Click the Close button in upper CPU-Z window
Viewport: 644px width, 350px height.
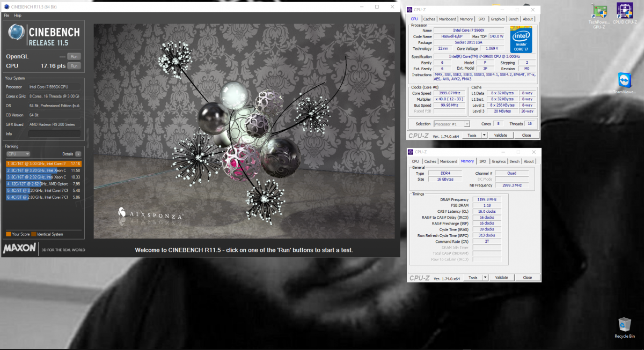tap(526, 136)
